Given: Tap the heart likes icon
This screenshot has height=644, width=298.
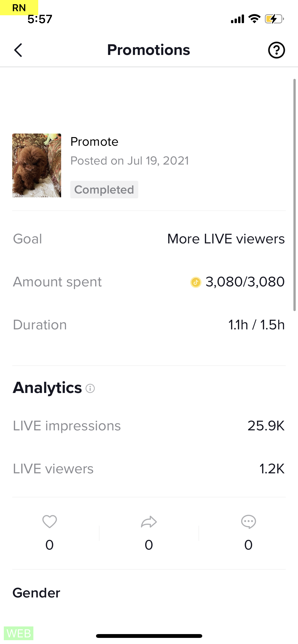Looking at the screenshot, I should point(49,522).
